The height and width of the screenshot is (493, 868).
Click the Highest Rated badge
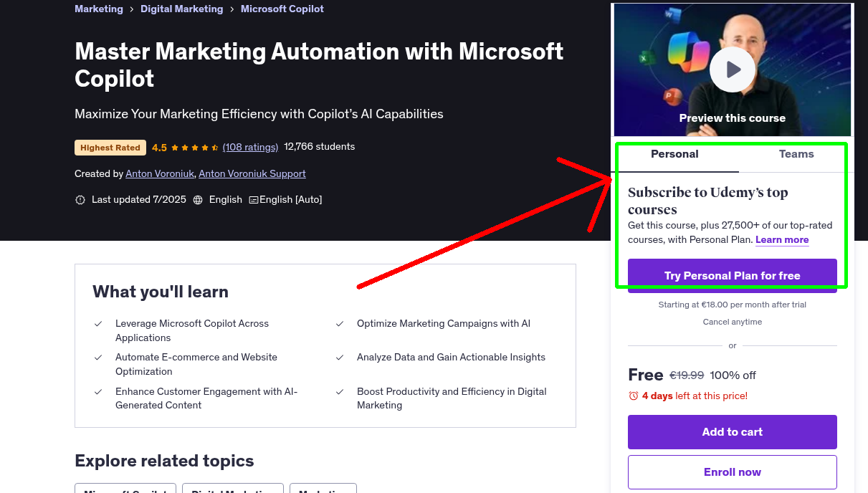click(x=110, y=148)
